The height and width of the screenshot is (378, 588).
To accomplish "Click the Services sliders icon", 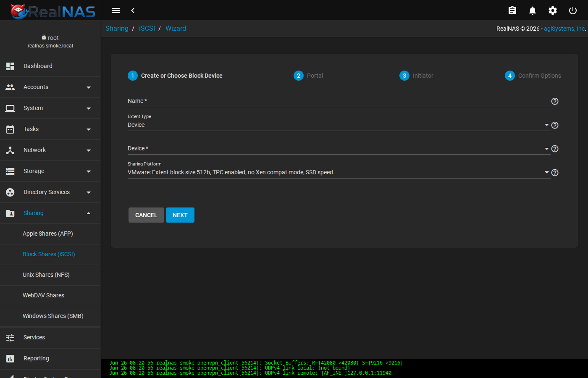I will point(10,338).
